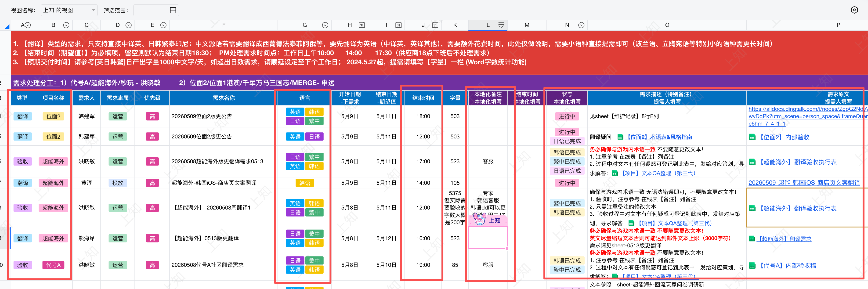Image resolution: width=868 pixels, height=289 pixels.
Task: Open the view name dropdown
Action: point(69,10)
